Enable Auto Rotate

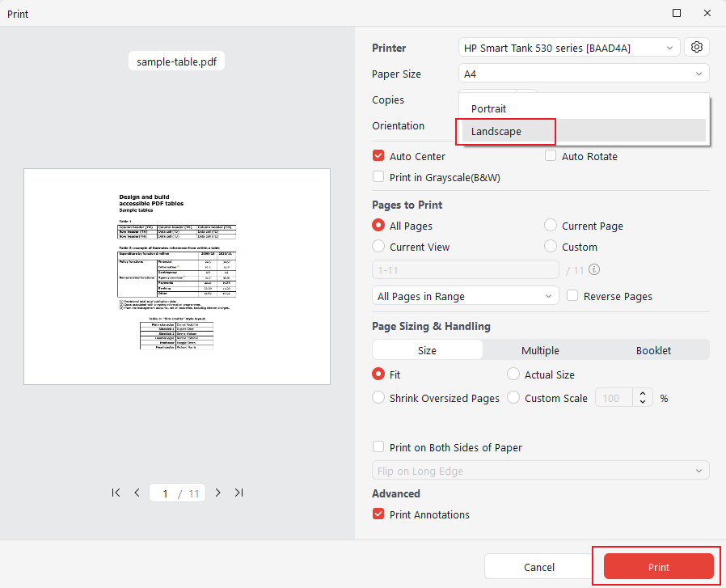click(x=551, y=155)
